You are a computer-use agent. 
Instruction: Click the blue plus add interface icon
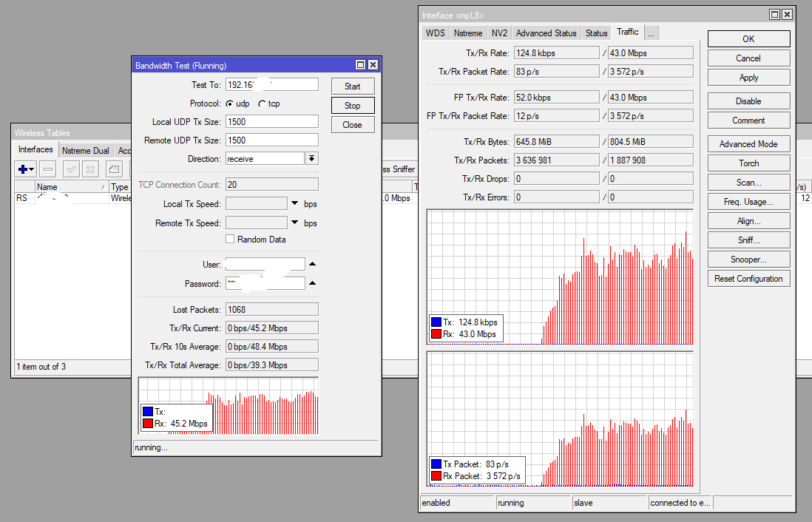pos(23,169)
